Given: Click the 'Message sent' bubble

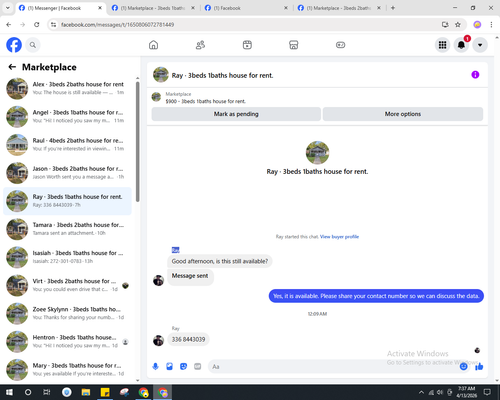Looking at the screenshot, I should 190,276.
